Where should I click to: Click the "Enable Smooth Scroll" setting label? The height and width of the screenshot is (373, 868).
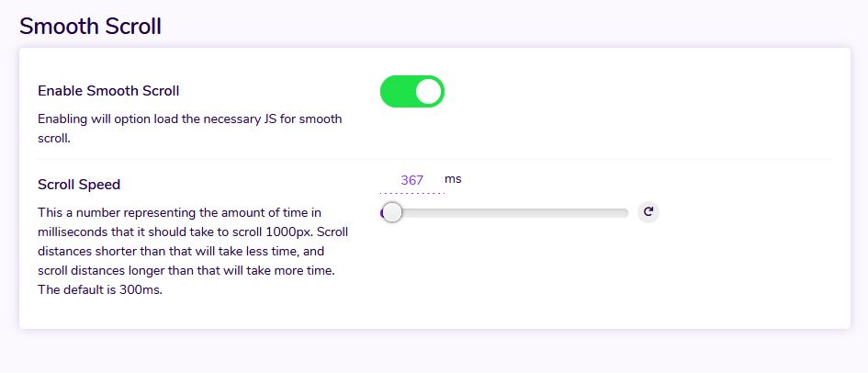coord(108,91)
